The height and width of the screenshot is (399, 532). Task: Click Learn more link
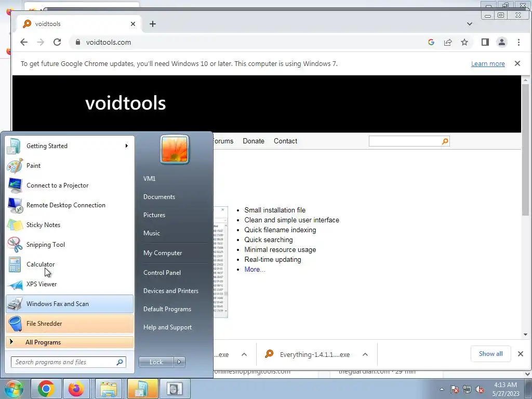point(488,64)
